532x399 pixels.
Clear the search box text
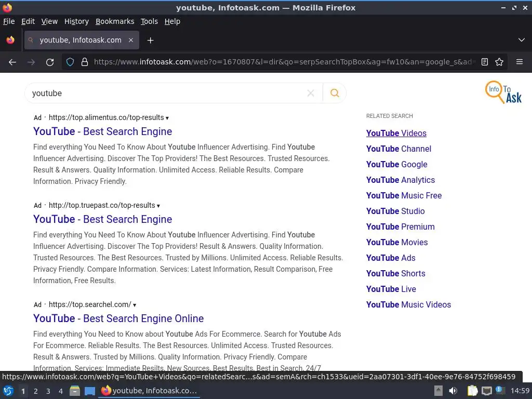tap(311, 93)
